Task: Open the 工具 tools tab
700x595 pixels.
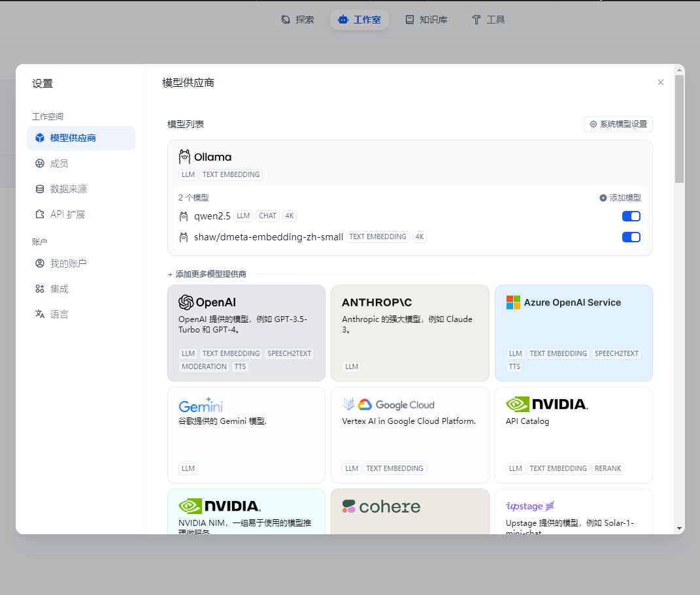Action: point(488,20)
